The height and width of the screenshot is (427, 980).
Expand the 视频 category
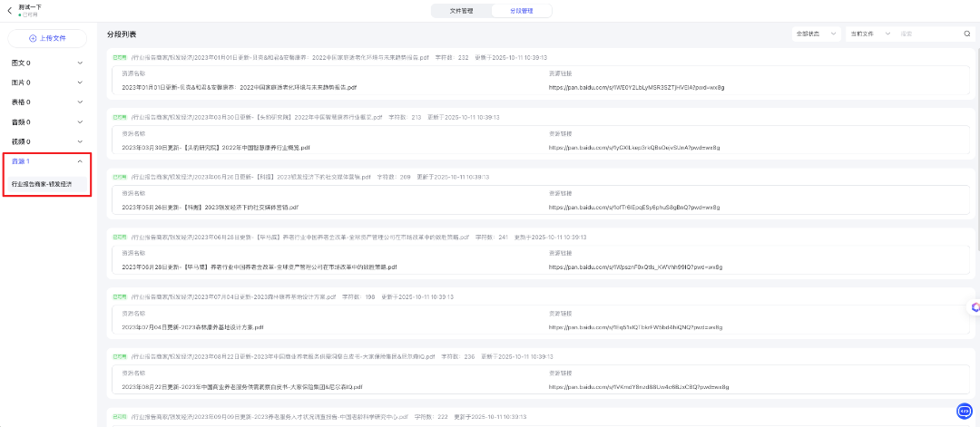(81, 141)
